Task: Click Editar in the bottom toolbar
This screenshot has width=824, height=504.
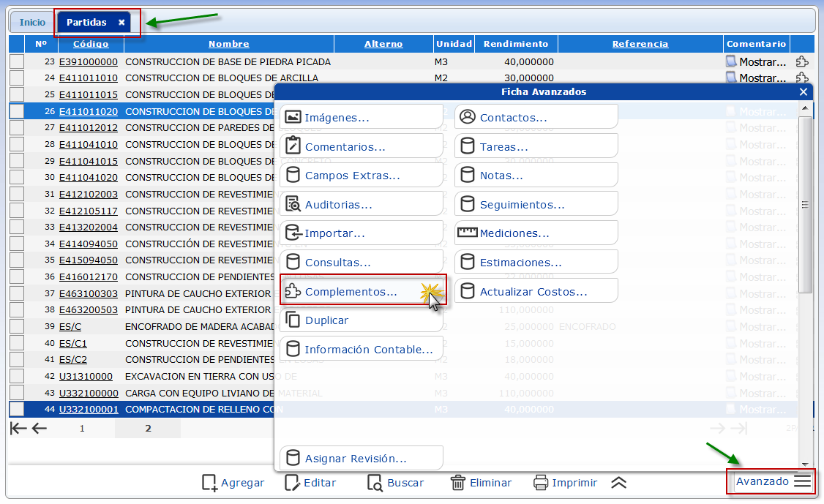Action: 310,483
